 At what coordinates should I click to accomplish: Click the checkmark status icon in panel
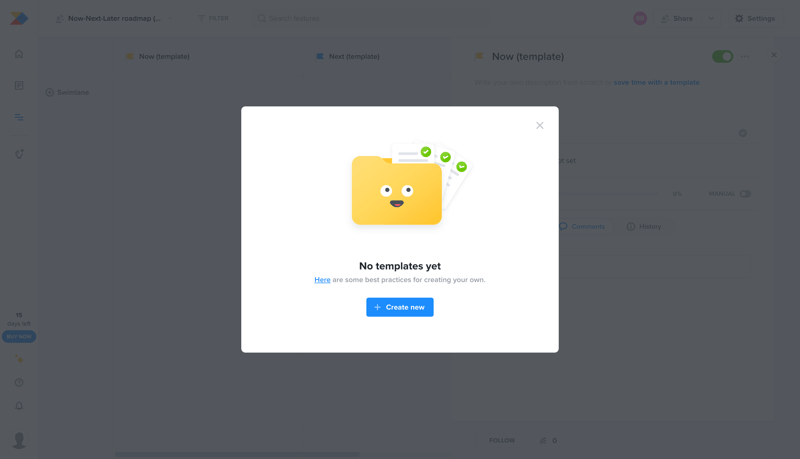pyautogui.click(x=743, y=133)
